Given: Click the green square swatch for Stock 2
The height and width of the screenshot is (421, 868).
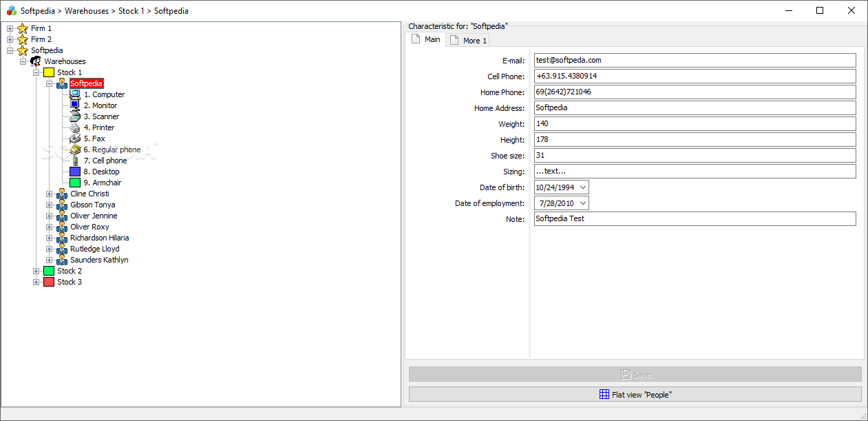Looking at the screenshot, I should (49, 271).
